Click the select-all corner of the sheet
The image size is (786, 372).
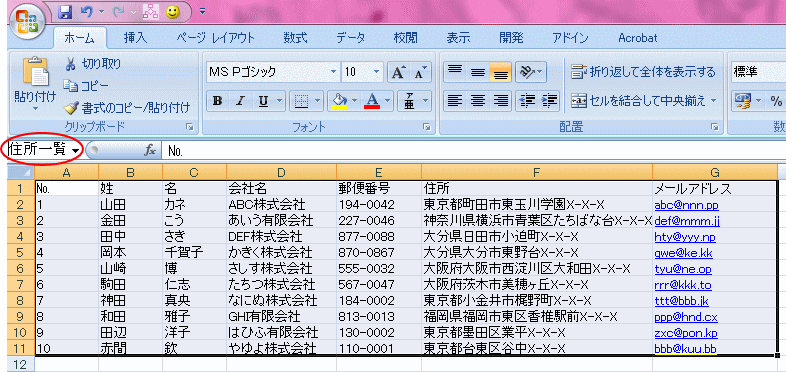coord(21,173)
